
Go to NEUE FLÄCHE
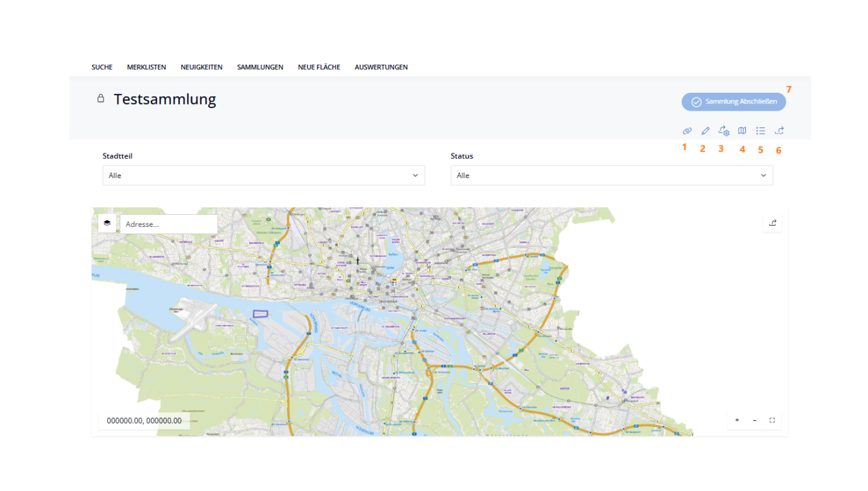tap(318, 67)
